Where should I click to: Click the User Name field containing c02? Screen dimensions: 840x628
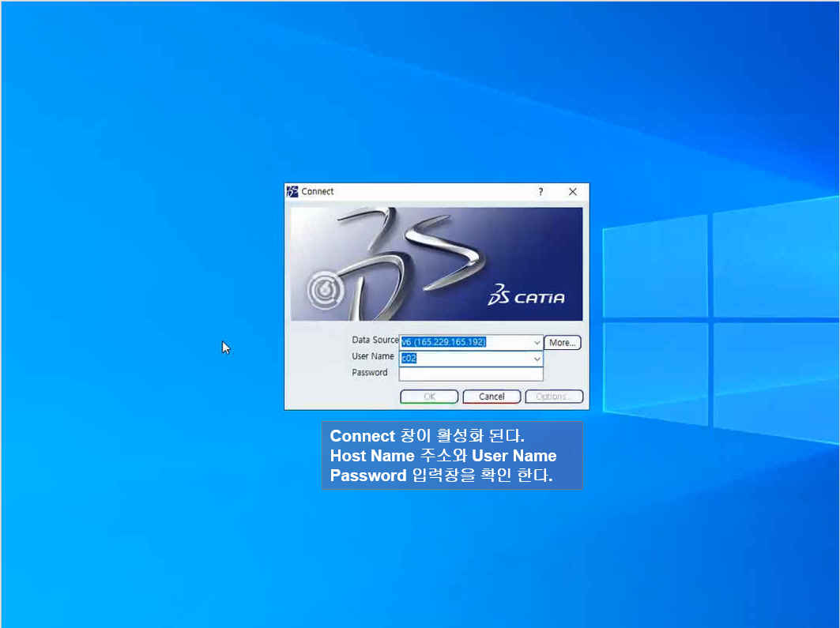465,359
